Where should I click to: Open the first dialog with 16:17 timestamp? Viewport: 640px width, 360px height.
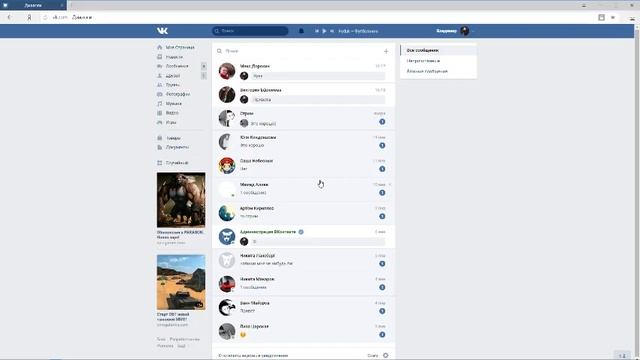303,71
